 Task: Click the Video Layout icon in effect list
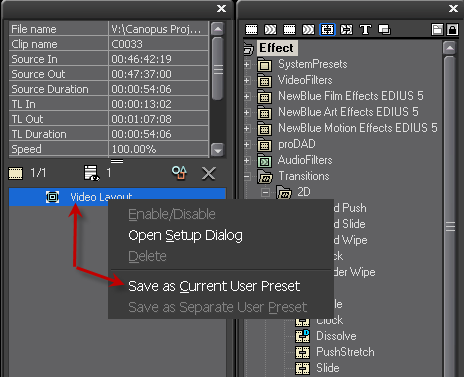52,197
